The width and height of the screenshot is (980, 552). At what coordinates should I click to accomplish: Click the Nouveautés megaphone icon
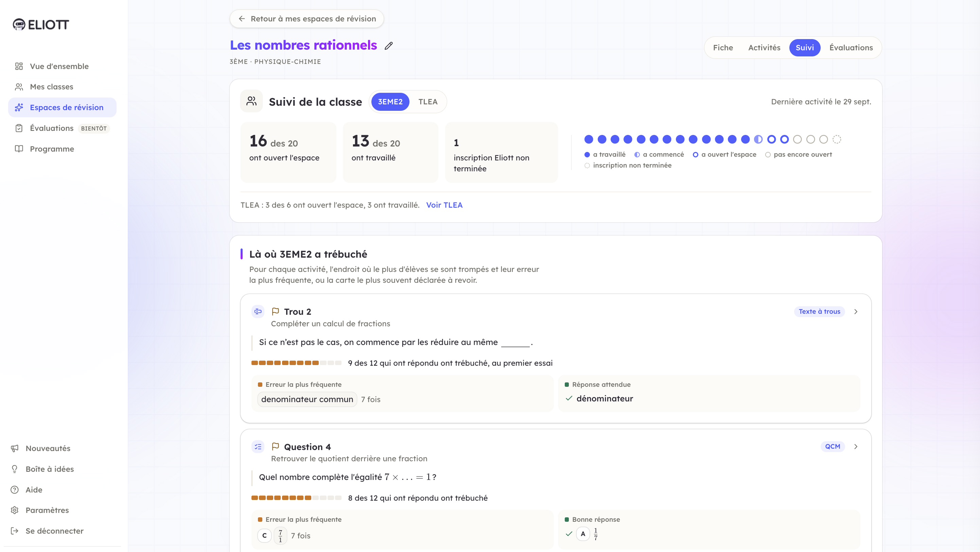(x=15, y=448)
